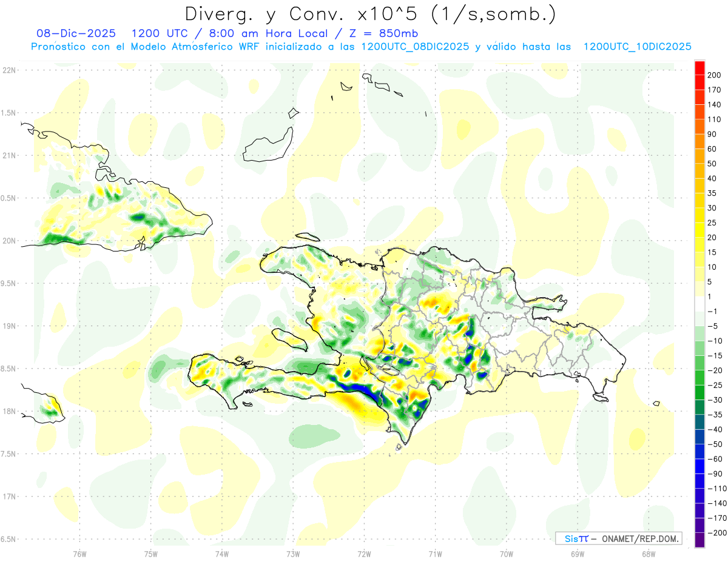Click the '18N' latitude label
This screenshot has height=562, width=728.
coord(9,411)
